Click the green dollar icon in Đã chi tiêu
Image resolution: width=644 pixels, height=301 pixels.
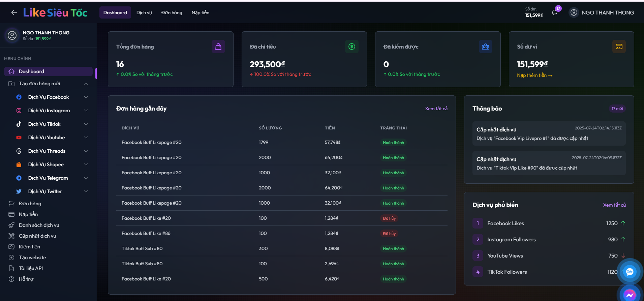[x=351, y=47]
